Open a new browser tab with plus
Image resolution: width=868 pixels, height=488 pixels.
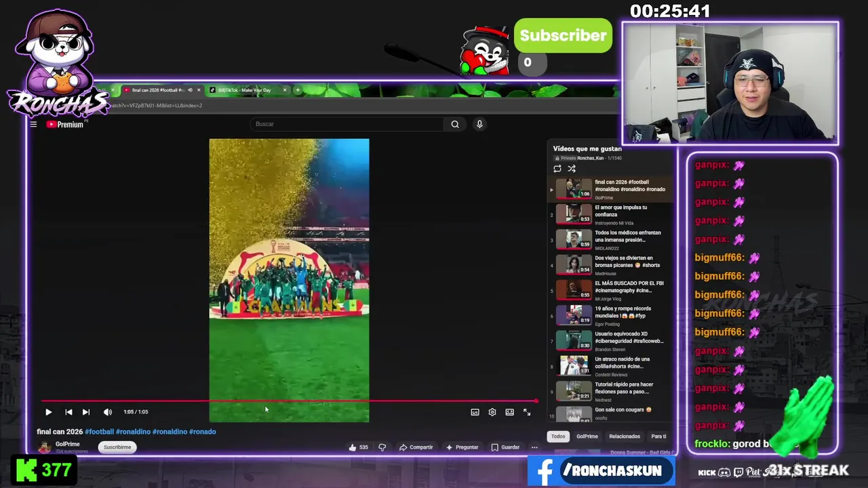[x=297, y=90]
